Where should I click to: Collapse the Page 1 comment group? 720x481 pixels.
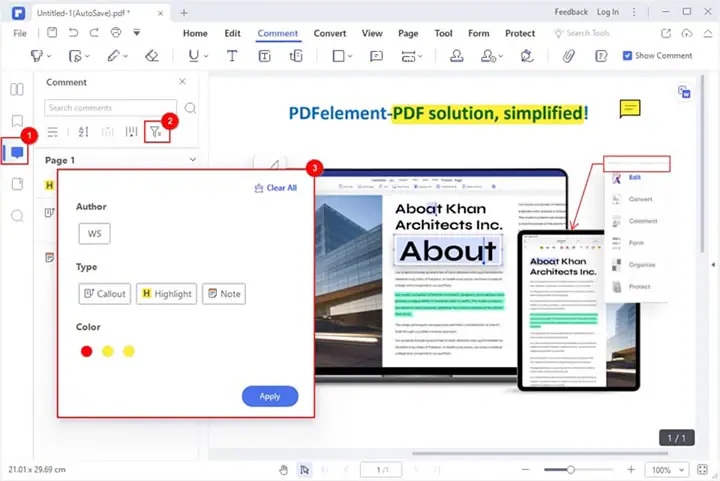coord(193,160)
